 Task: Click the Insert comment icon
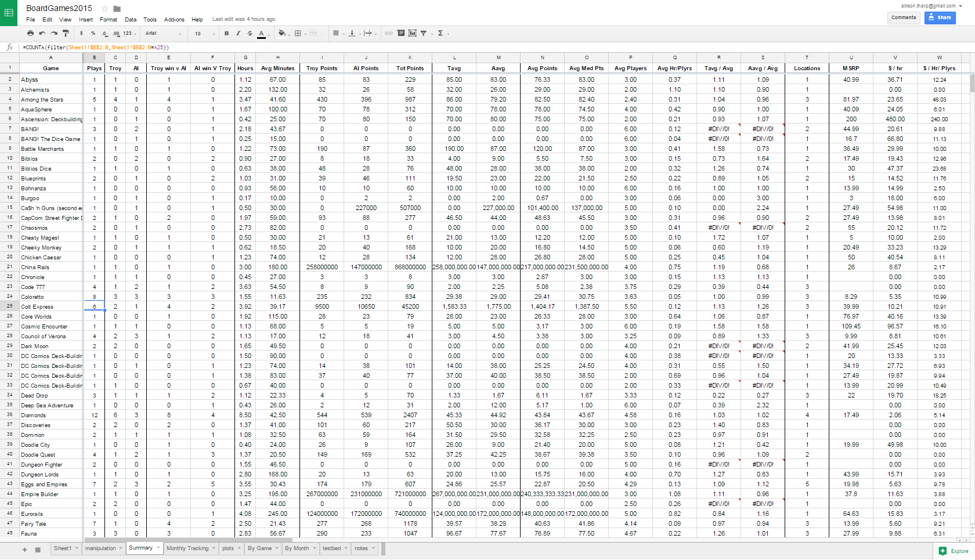pyautogui.click(x=401, y=33)
